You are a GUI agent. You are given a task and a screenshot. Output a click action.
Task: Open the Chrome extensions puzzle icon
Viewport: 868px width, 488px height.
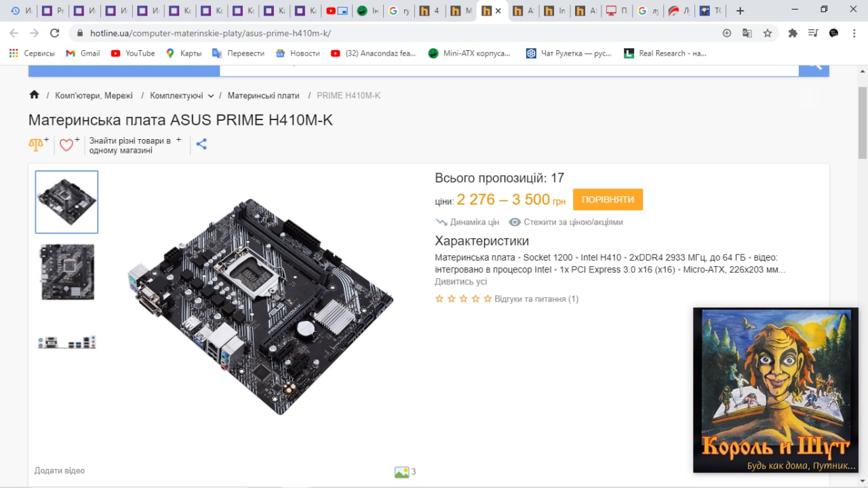[x=793, y=33]
